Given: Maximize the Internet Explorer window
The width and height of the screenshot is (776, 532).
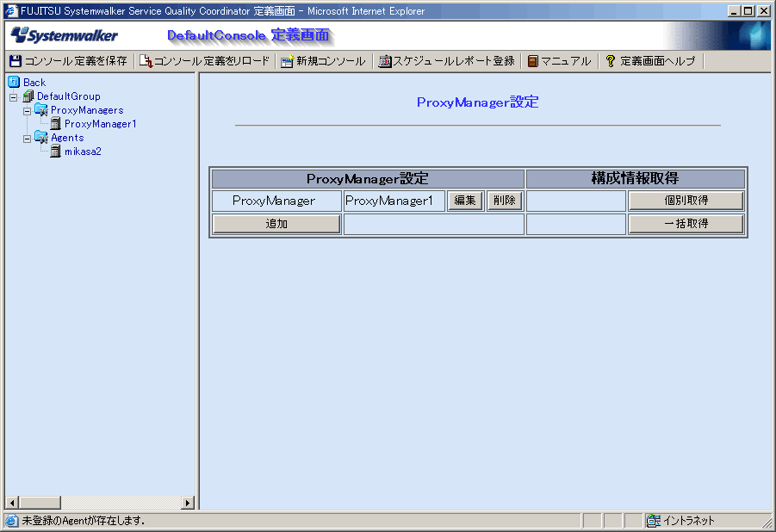Looking at the screenshot, I should (748, 11).
